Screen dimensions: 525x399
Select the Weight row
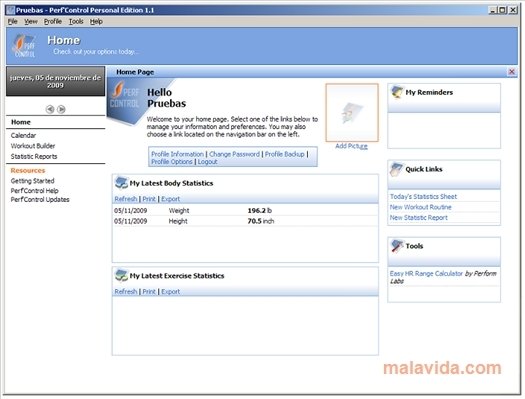pyautogui.click(x=245, y=211)
